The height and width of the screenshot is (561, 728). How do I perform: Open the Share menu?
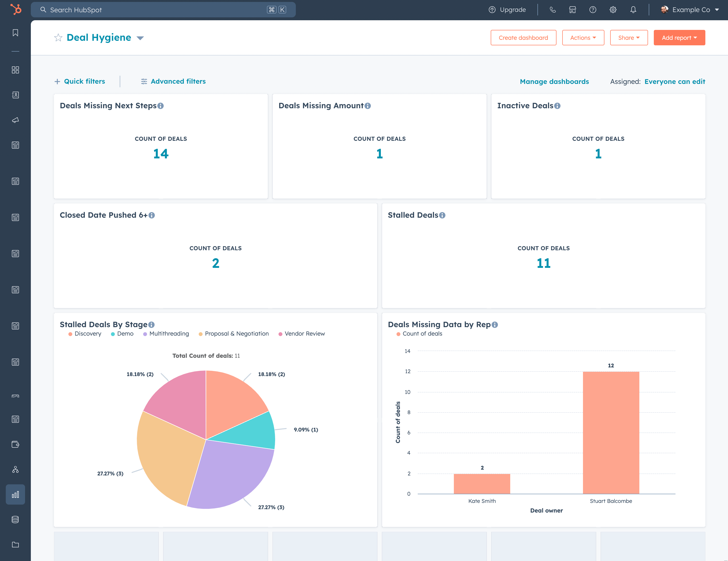628,38
